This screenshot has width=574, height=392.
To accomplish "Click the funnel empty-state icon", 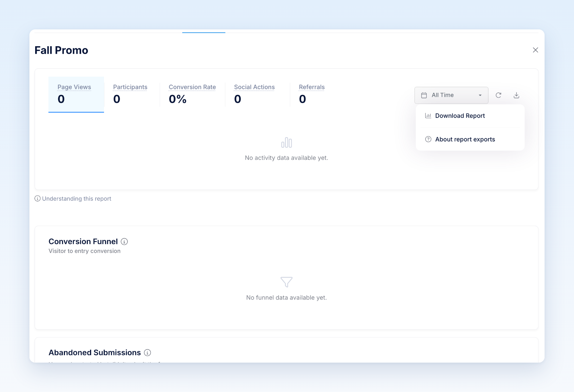I will tap(287, 282).
